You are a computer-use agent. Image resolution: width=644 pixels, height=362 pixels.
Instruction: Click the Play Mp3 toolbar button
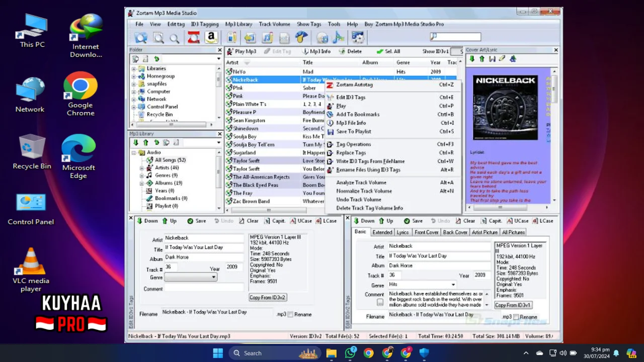(x=241, y=51)
